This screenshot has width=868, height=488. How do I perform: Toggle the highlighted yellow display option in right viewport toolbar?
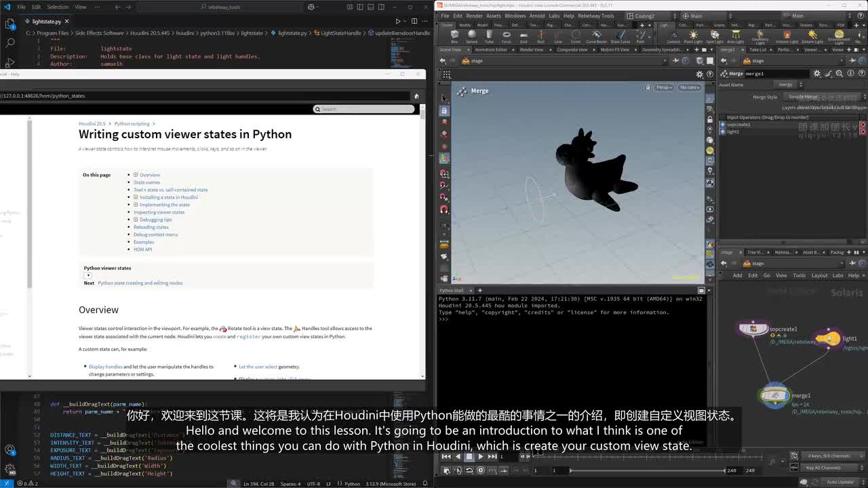click(710, 150)
